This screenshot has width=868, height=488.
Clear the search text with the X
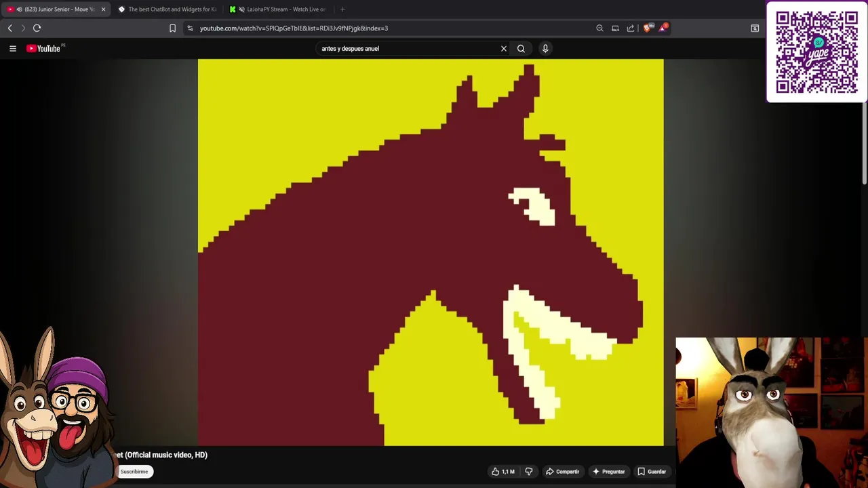click(504, 48)
